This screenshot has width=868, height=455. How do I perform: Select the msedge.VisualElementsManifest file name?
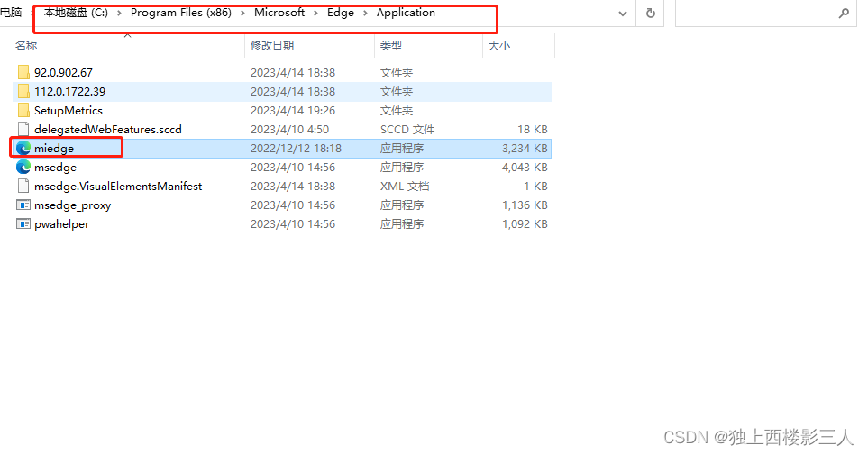(x=118, y=186)
